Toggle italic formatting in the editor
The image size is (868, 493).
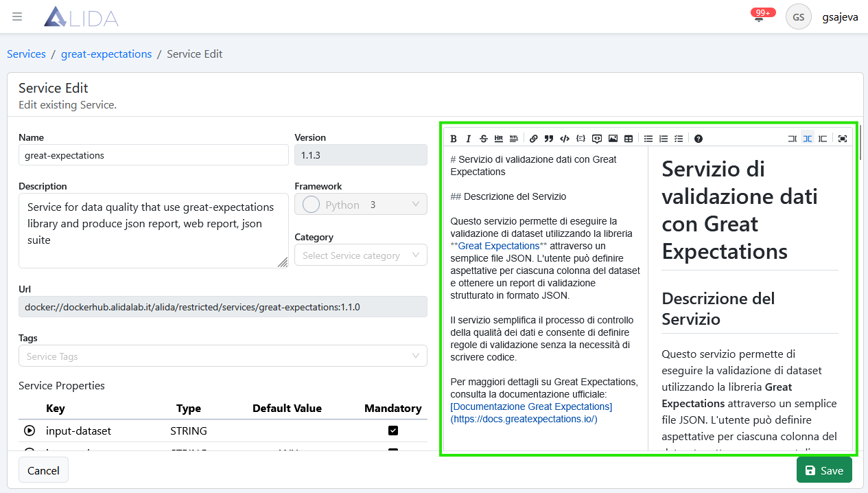pos(469,139)
